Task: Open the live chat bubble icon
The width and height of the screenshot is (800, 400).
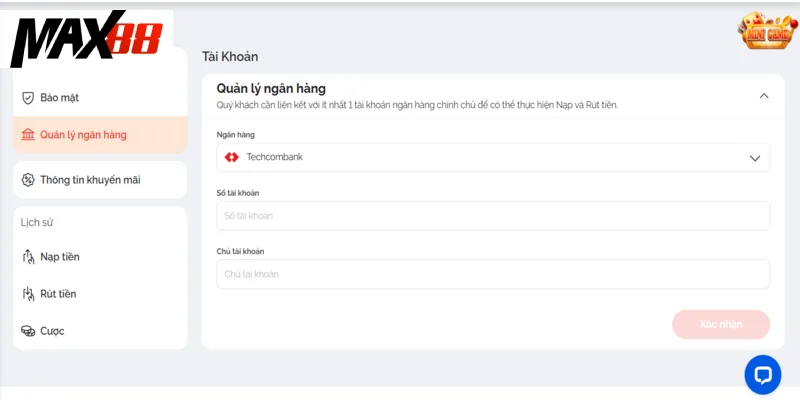Action: pyautogui.click(x=763, y=375)
